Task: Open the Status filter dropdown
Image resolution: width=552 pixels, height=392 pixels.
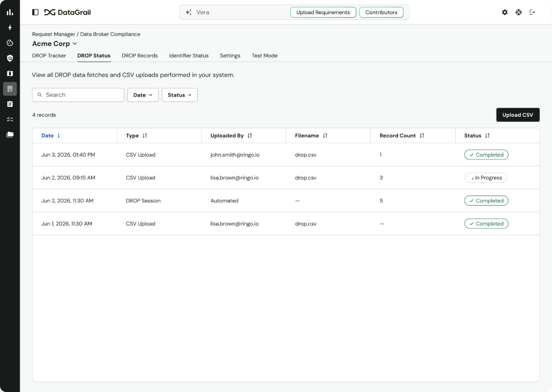Action: point(180,95)
